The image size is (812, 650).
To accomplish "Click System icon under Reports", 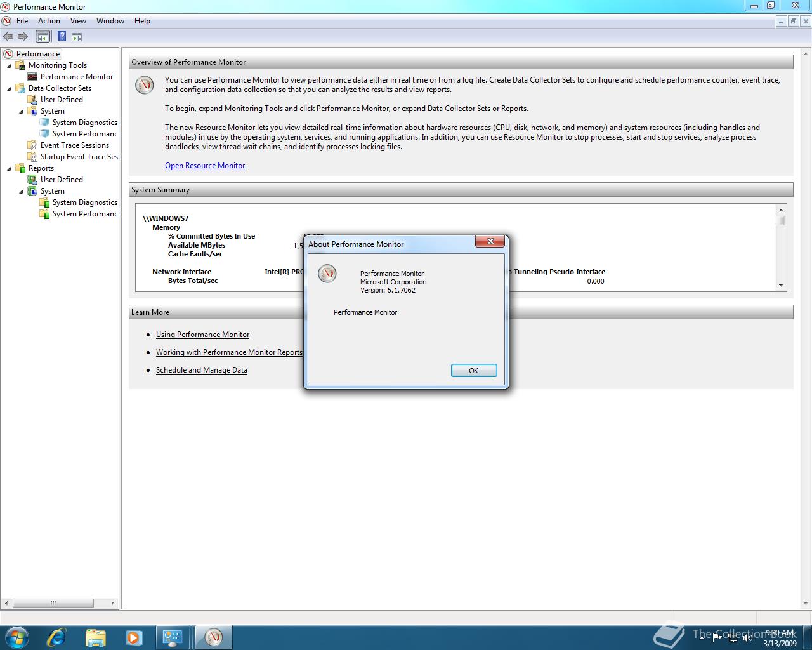I will 32,191.
